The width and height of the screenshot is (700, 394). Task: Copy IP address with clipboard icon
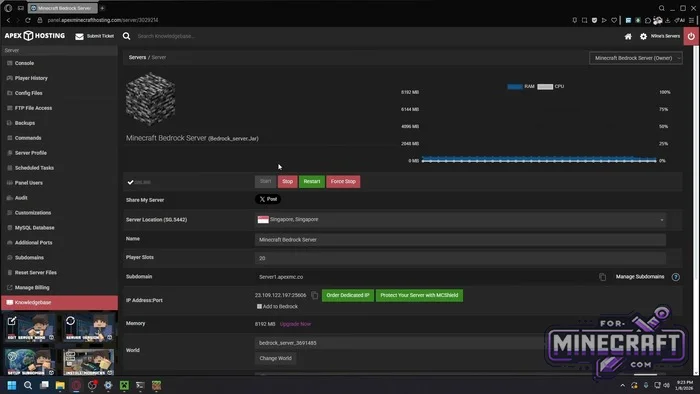[x=314, y=295]
